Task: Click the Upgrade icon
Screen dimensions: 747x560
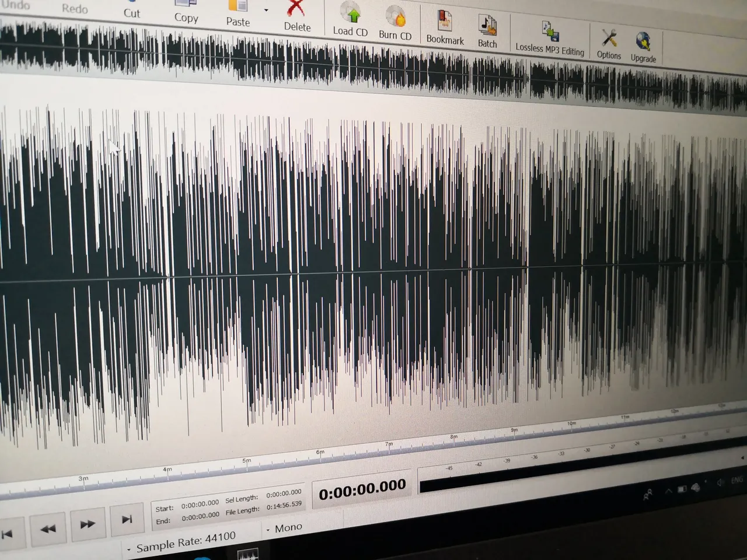Action: [x=643, y=41]
